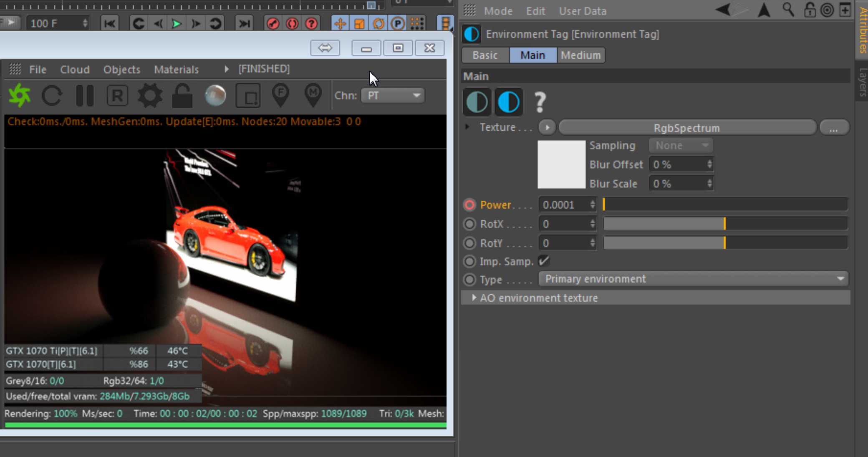Pause the Octane render
The height and width of the screenshot is (457, 868).
pos(85,96)
